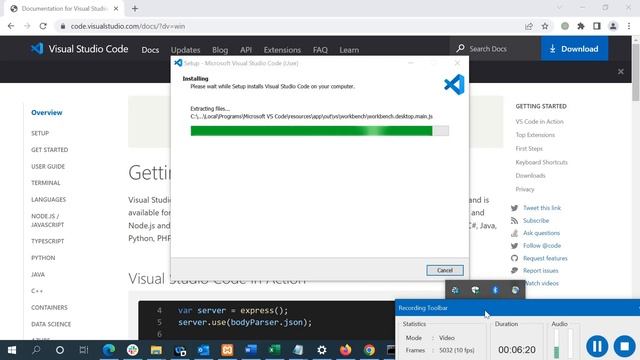Expand the TYPESCRIPT section in sidebar
The image size is (640, 360).
click(47, 241)
